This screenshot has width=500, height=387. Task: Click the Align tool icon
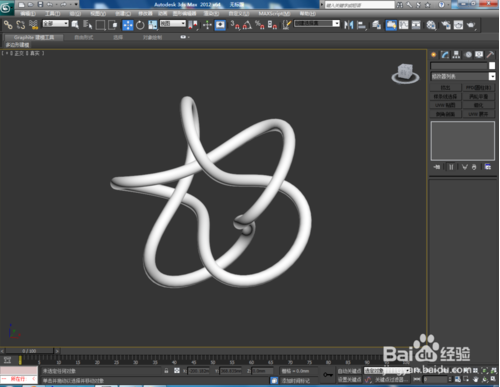point(361,25)
